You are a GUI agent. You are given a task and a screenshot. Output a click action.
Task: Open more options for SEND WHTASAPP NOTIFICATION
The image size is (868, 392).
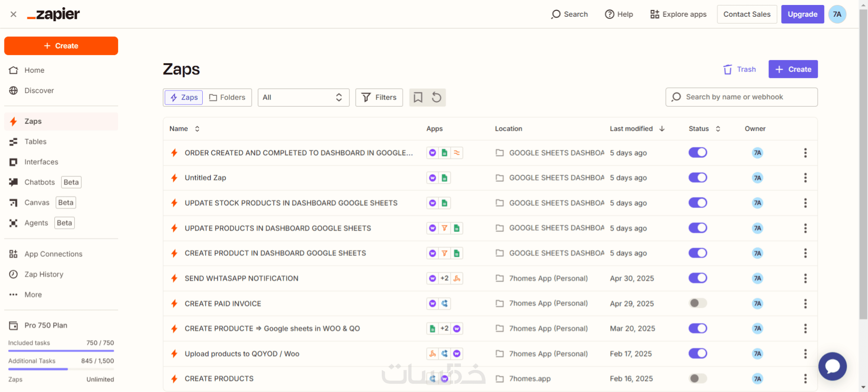(x=805, y=279)
